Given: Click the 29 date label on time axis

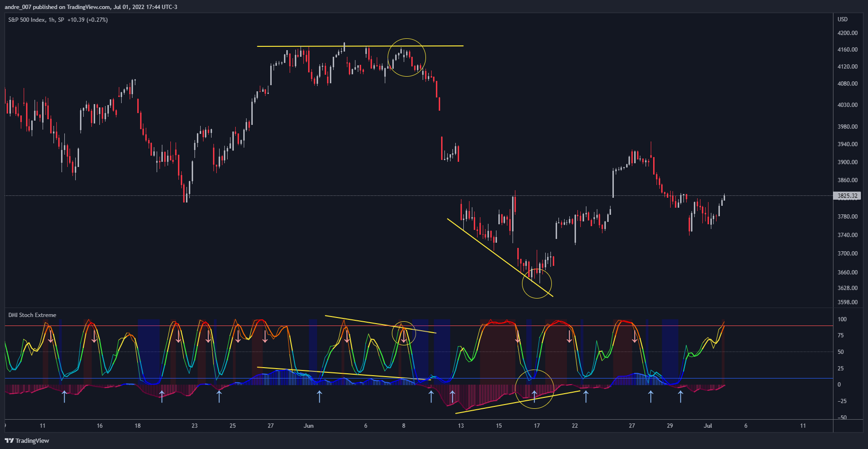Looking at the screenshot, I should pyautogui.click(x=670, y=426).
